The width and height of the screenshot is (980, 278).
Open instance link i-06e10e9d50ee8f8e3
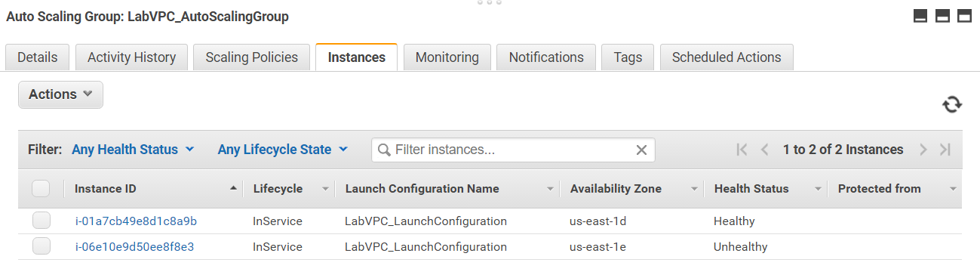coord(134,247)
